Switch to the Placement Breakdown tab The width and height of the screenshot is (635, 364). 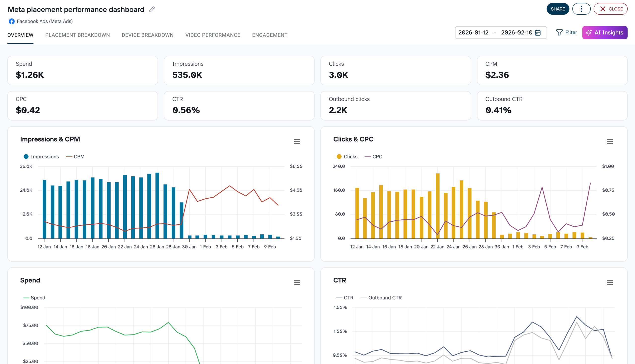click(77, 35)
